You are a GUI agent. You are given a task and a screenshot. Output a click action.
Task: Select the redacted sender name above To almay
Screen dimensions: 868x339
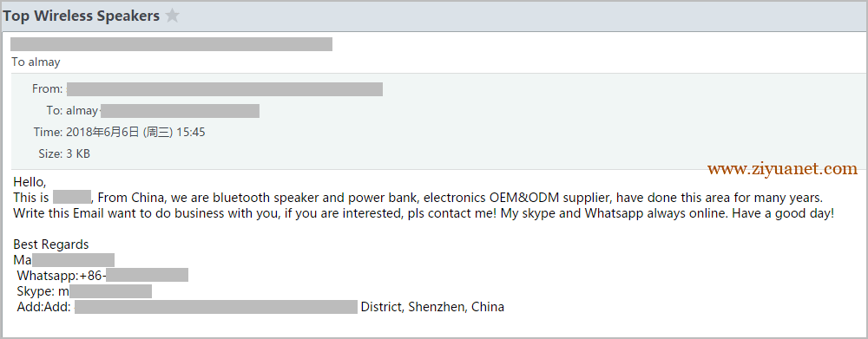(x=171, y=44)
